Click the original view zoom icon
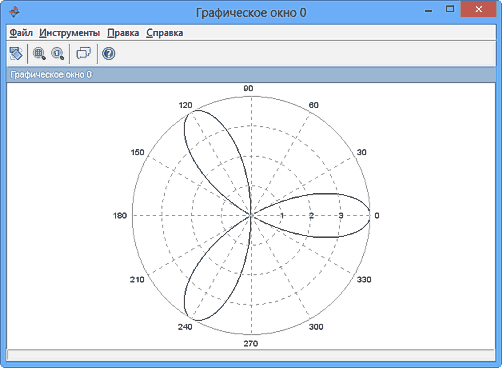Viewport: 502px width, 368px height. click(x=58, y=53)
